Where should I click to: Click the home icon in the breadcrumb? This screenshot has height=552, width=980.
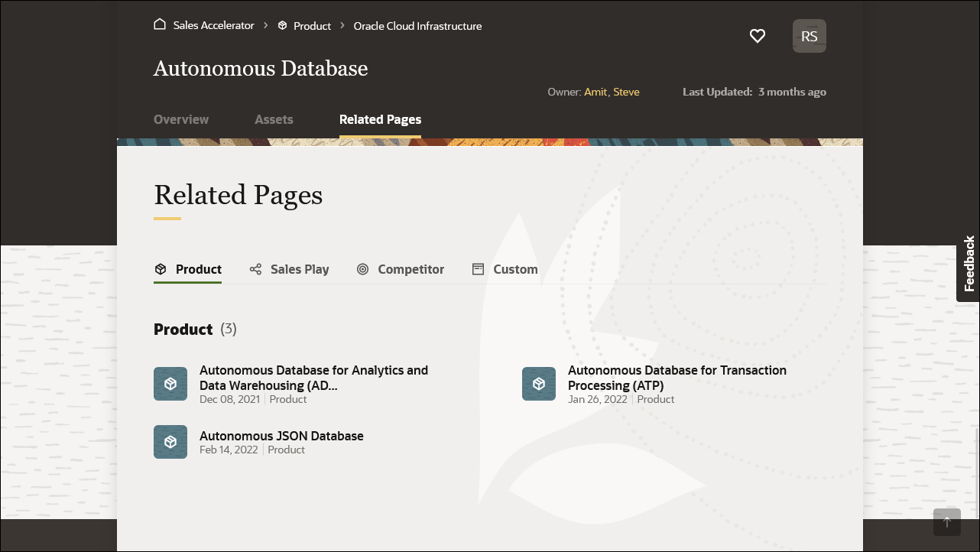pos(160,24)
